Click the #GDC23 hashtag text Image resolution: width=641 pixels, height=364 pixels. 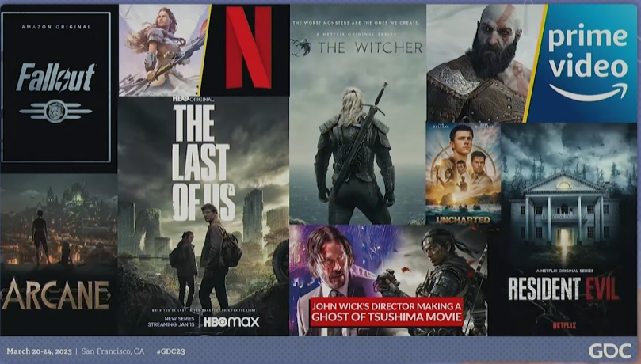coord(170,351)
